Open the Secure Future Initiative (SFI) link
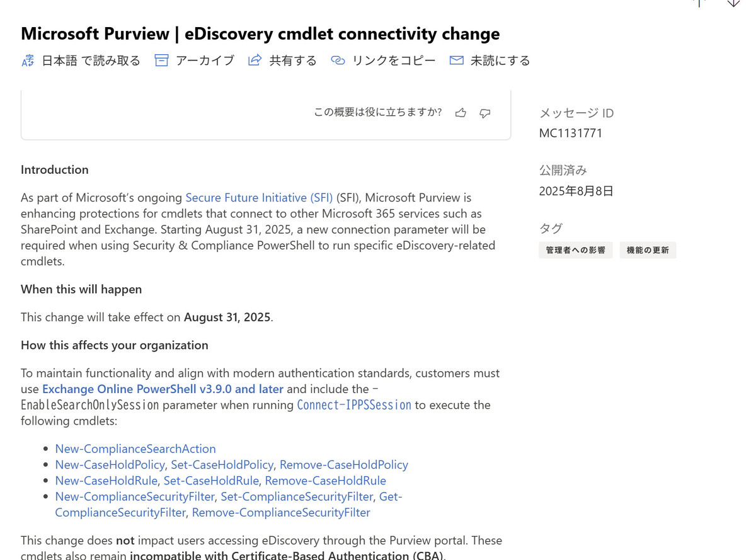This screenshot has width=756, height=560. coord(259,198)
